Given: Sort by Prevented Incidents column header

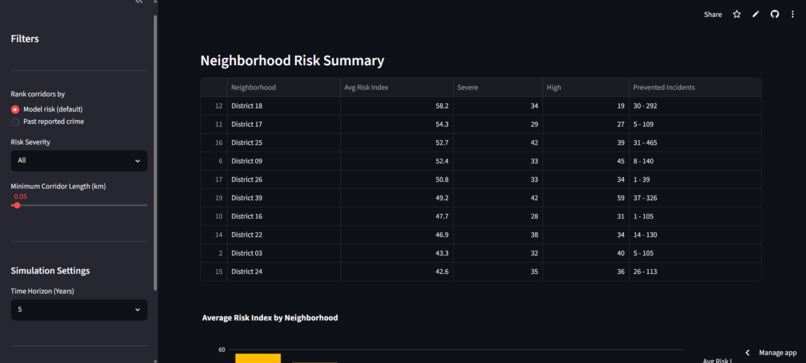Looking at the screenshot, I should [x=695, y=87].
